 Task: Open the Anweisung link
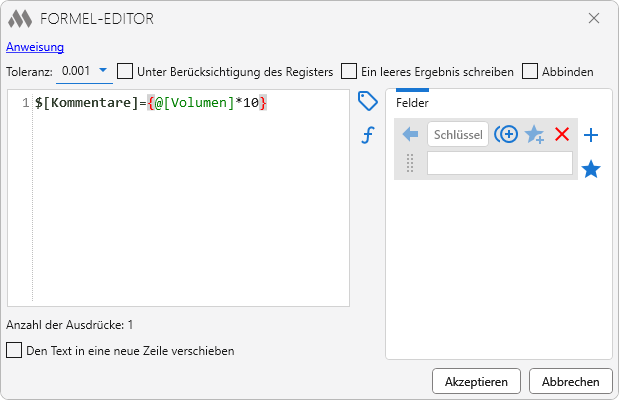(x=35, y=46)
